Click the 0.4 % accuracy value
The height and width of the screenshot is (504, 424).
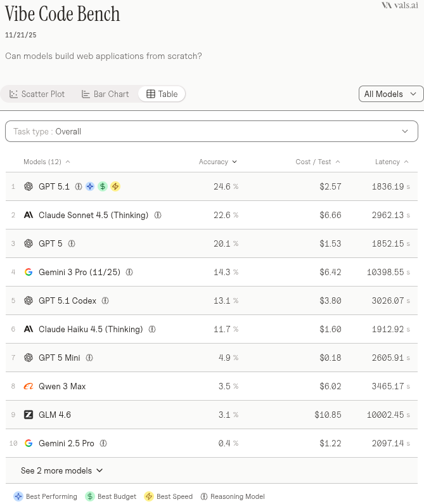click(229, 443)
